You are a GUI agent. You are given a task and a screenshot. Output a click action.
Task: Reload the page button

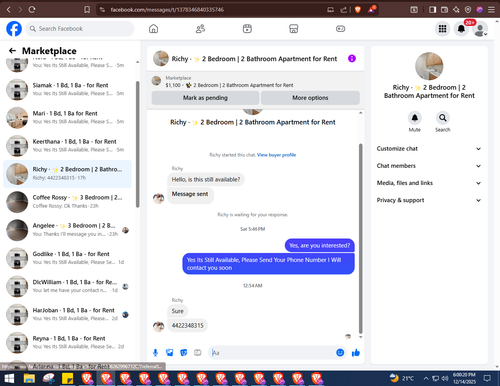click(x=32, y=10)
